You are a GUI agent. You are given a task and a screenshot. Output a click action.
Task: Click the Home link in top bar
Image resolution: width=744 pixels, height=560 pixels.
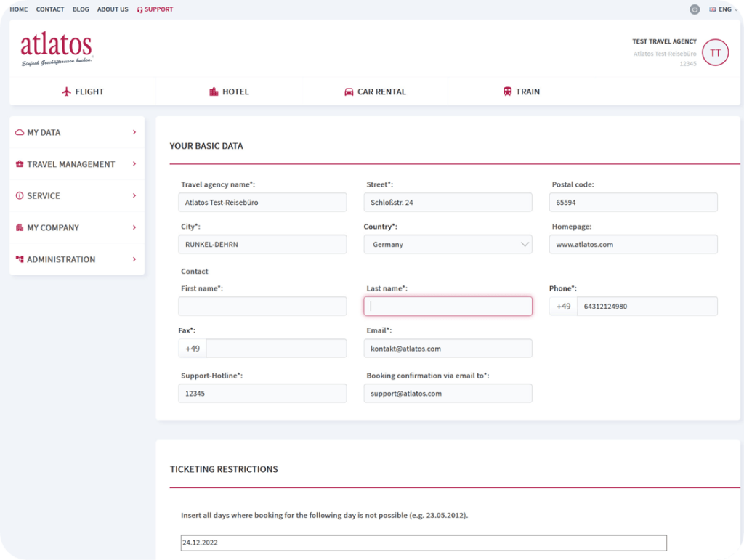(x=19, y=9)
